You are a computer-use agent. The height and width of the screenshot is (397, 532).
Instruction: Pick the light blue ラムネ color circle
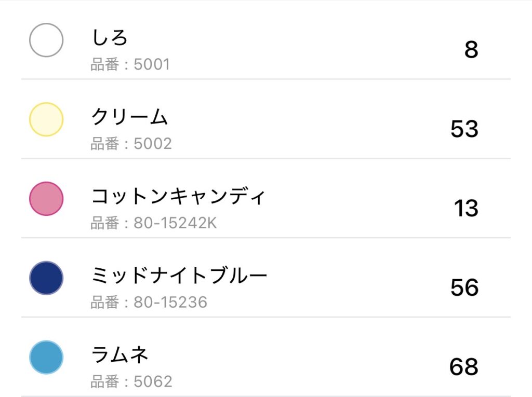click(46, 358)
